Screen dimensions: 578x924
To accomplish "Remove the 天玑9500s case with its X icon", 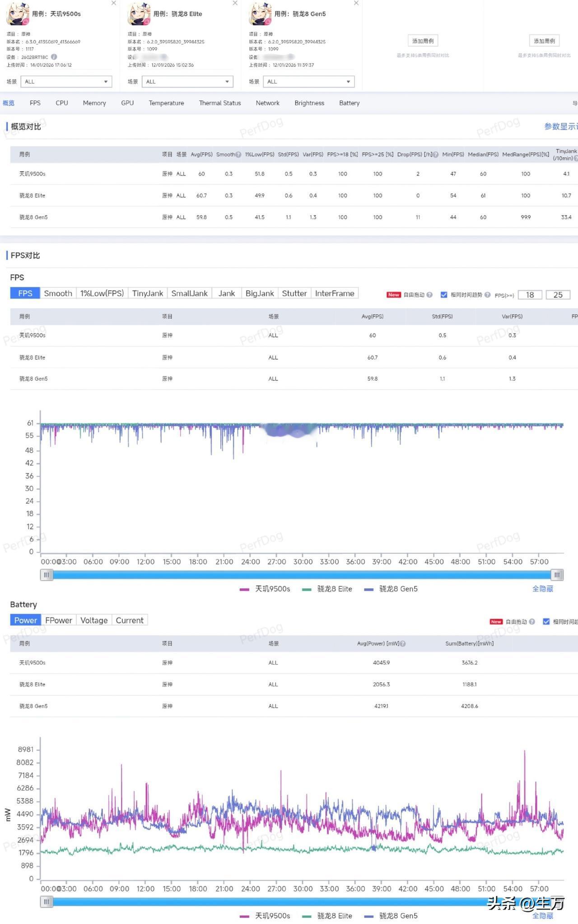I will tap(114, 3).
